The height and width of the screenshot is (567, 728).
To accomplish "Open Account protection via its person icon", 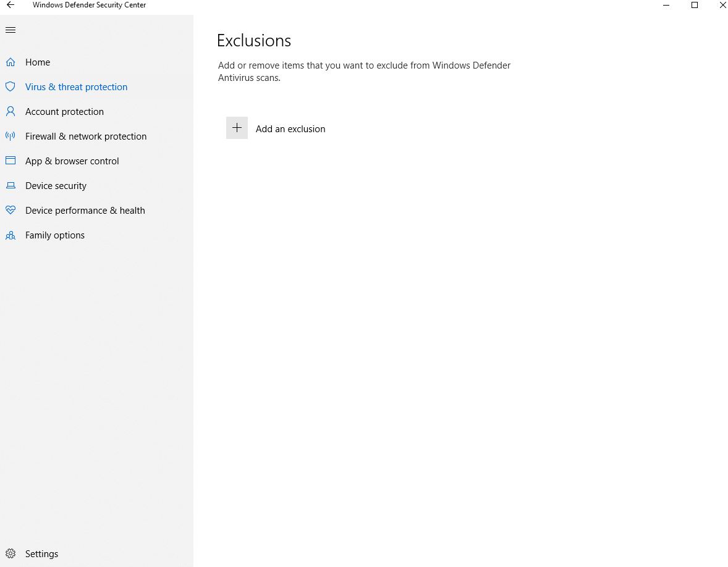I will coord(11,111).
